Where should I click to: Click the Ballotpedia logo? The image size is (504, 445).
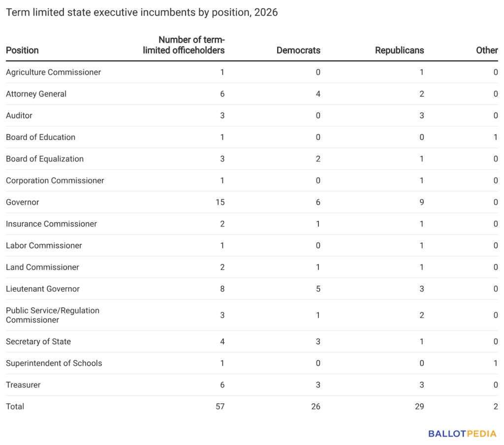click(x=462, y=434)
